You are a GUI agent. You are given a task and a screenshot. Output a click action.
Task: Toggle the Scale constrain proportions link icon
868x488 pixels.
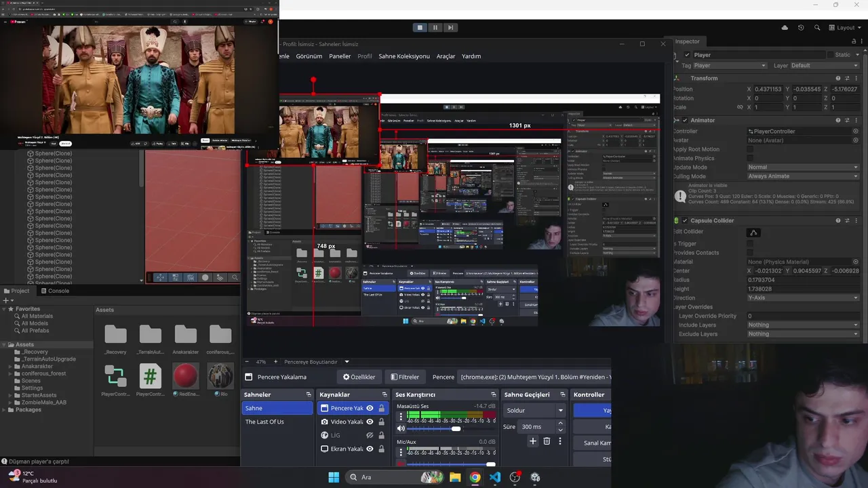(x=740, y=107)
